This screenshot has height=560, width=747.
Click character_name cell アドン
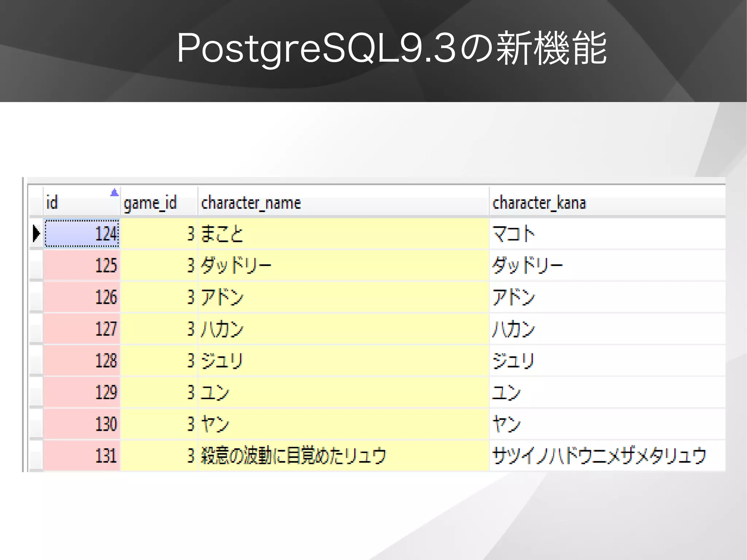coord(343,297)
